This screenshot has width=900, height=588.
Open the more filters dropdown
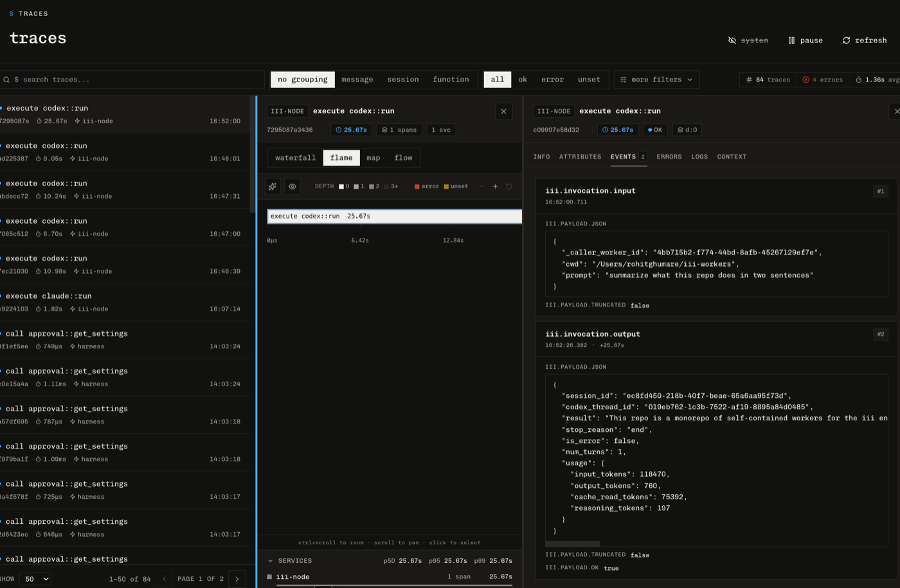coord(656,80)
